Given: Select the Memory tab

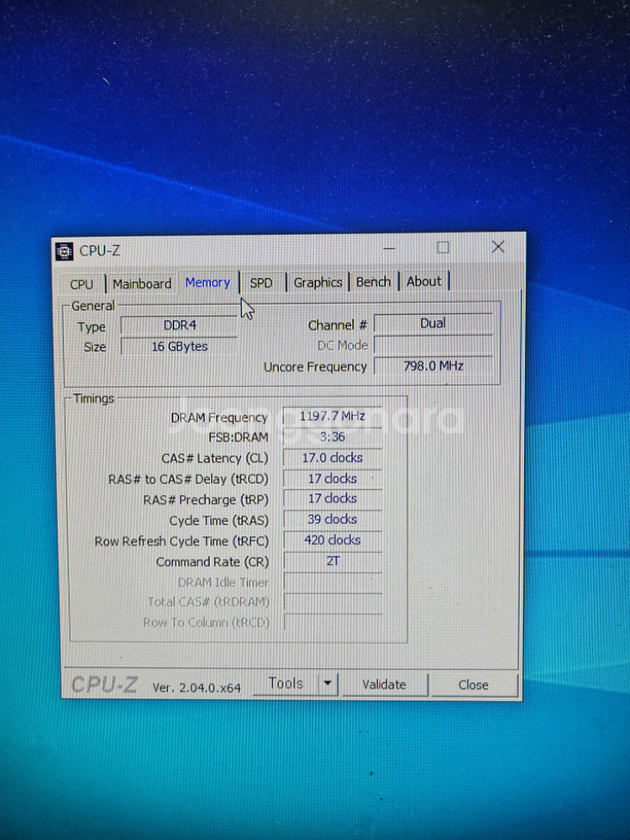Looking at the screenshot, I should pos(207,282).
